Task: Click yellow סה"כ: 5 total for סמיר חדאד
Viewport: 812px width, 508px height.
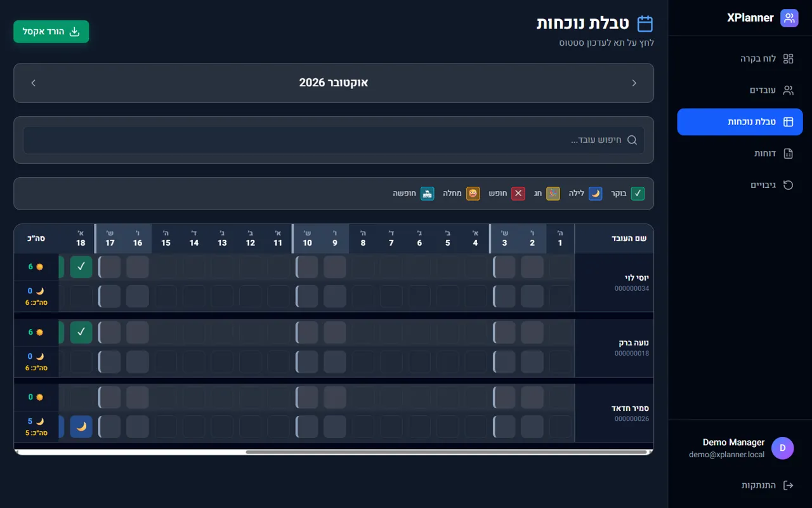Action: pyautogui.click(x=36, y=433)
